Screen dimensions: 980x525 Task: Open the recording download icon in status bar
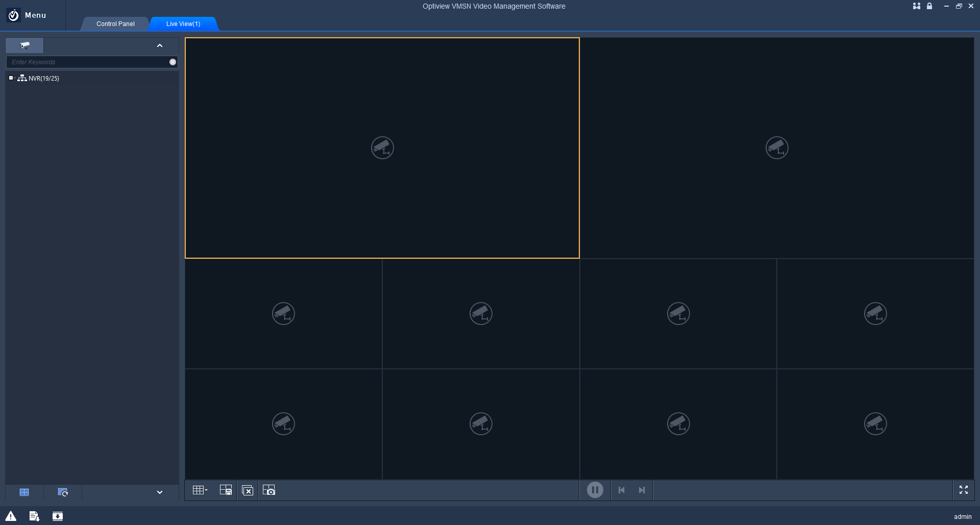point(57,516)
